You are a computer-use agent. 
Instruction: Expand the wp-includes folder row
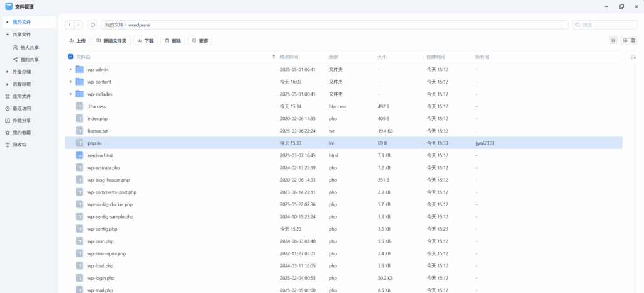tap(70, 94)
